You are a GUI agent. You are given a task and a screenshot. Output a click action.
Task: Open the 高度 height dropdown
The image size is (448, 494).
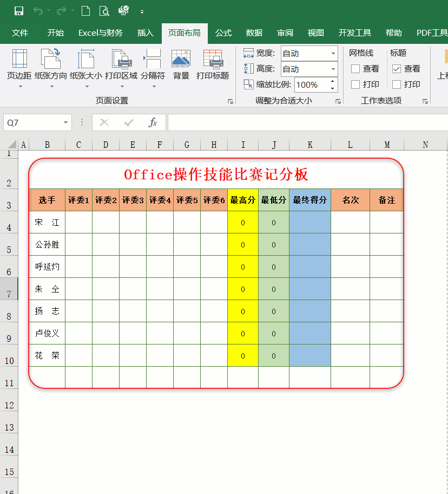333,69
